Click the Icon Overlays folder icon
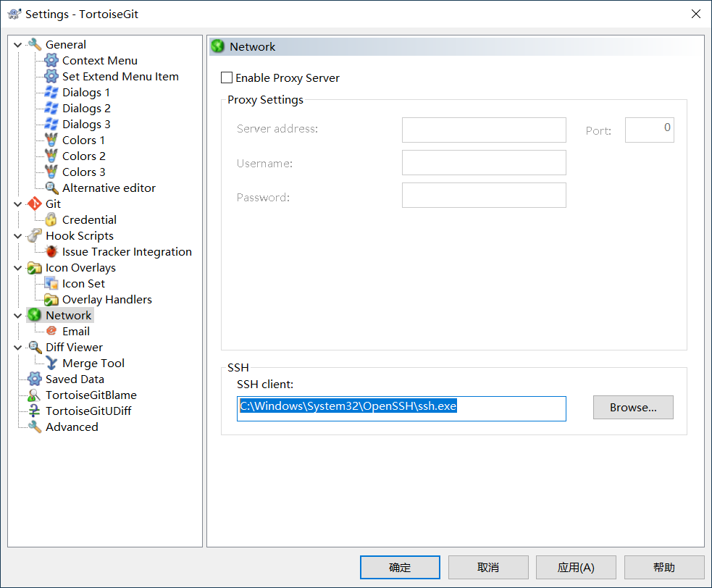712x588 pixels. [x=35, y=267]
